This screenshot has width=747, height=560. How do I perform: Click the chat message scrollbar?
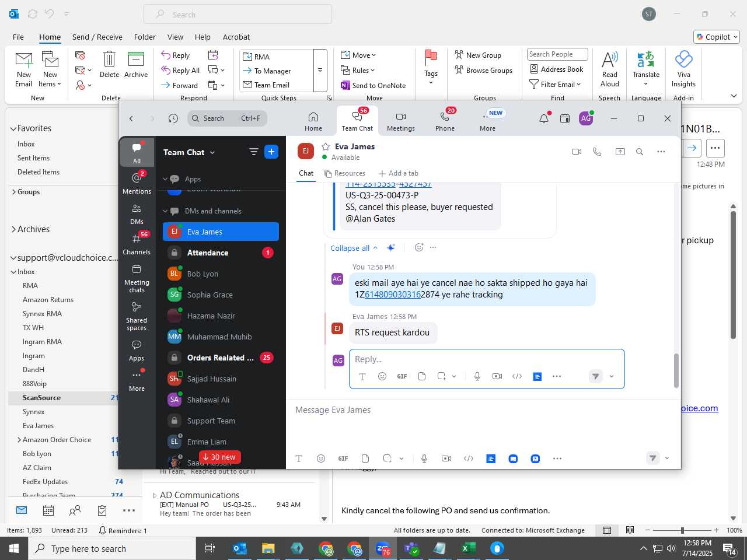pos(676,370)
